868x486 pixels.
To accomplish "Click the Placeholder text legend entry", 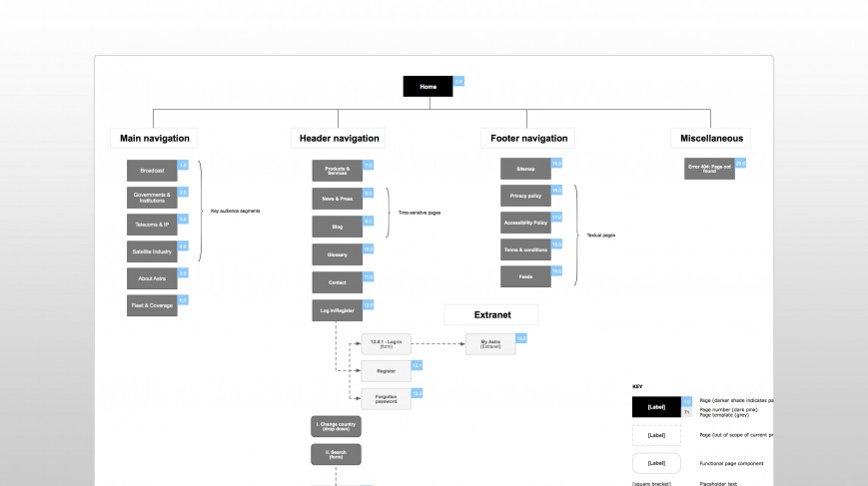I will [x=718, y=484].
